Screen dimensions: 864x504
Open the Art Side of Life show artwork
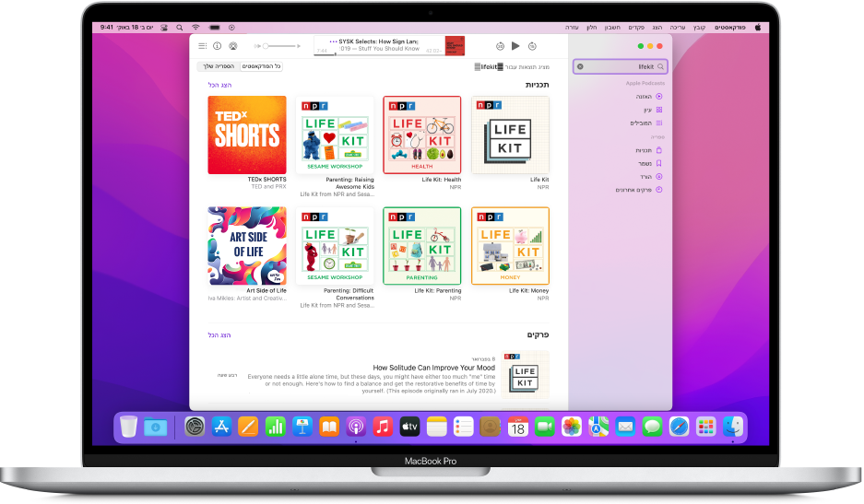pyautogui.click(x=247, y=246)
